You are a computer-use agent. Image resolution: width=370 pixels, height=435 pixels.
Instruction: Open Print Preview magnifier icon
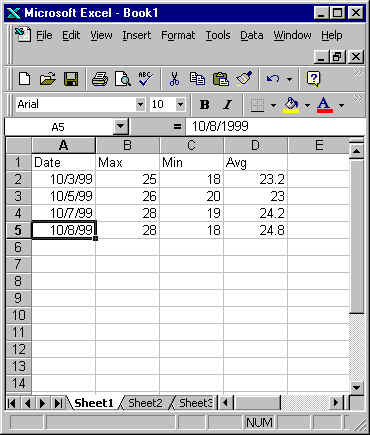(123, 79)
